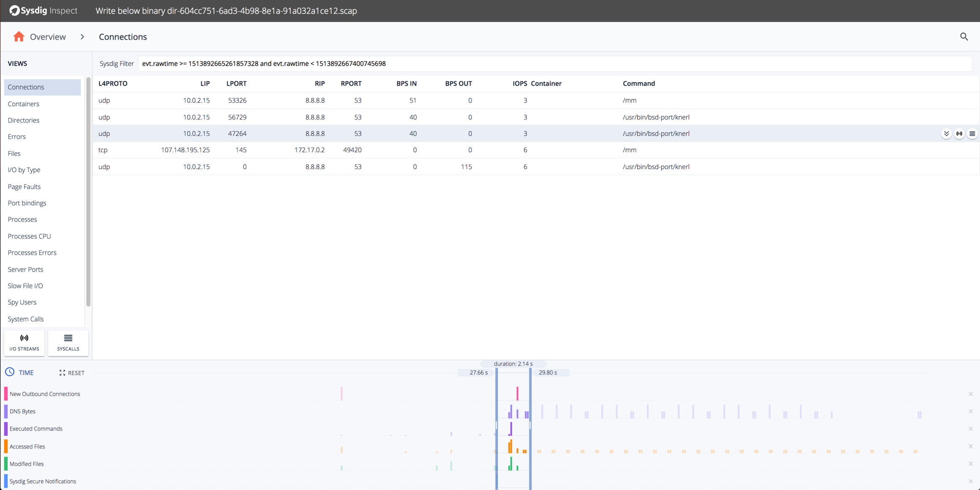Select the Errors view
The image size is (980, 490).
42,137
